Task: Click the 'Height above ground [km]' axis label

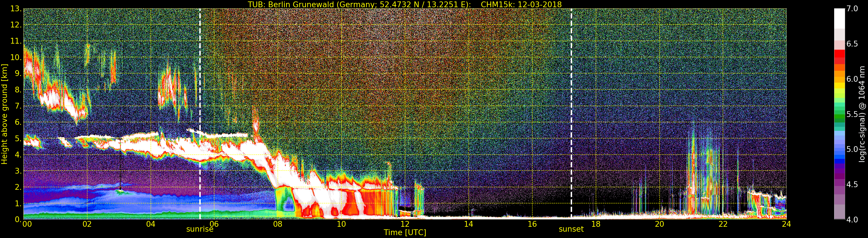Action: 4,114
